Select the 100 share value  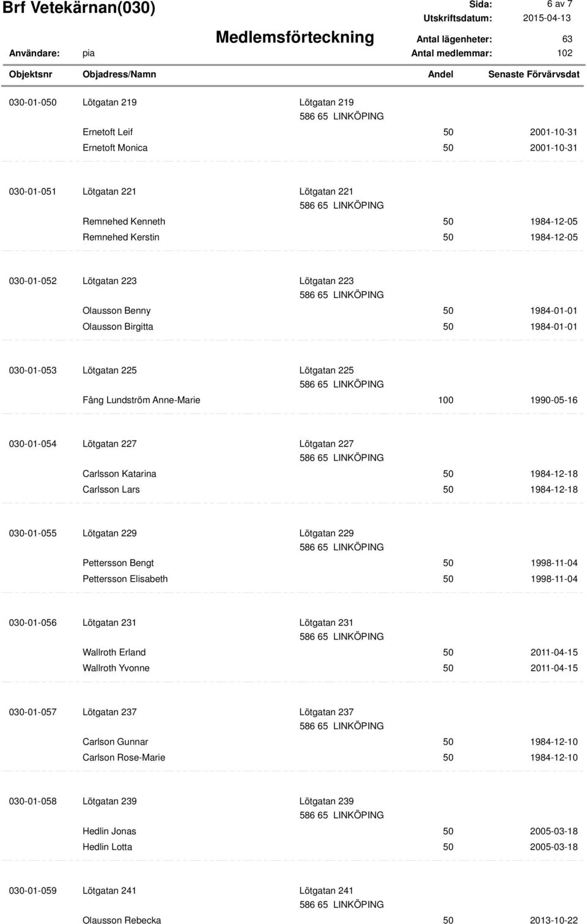tap(445, 400)
